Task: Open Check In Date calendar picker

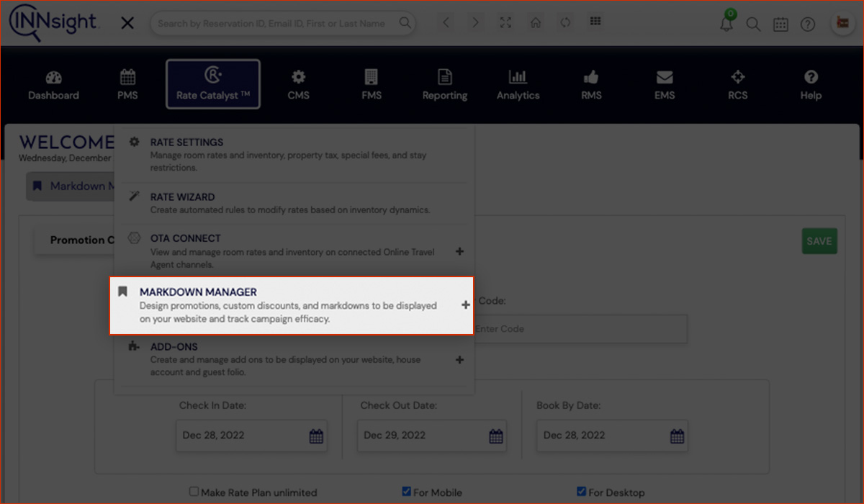Action: coord(316,436)
